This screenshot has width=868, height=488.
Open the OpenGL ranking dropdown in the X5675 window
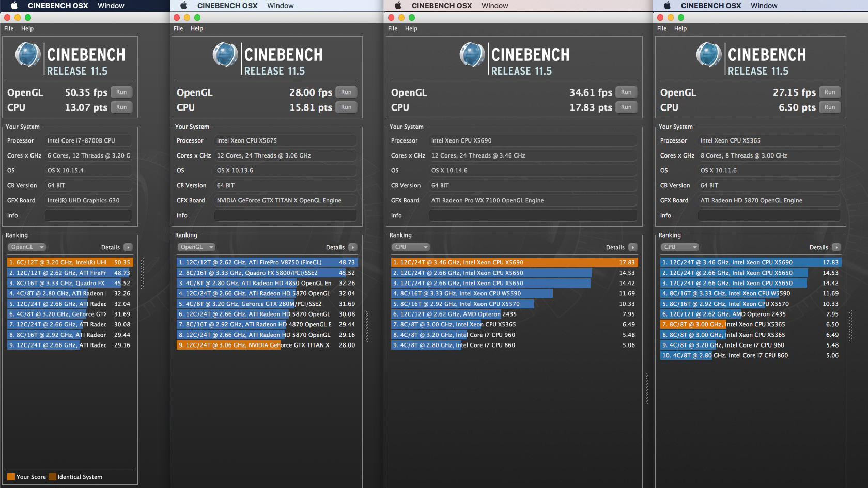click(196, 247)
